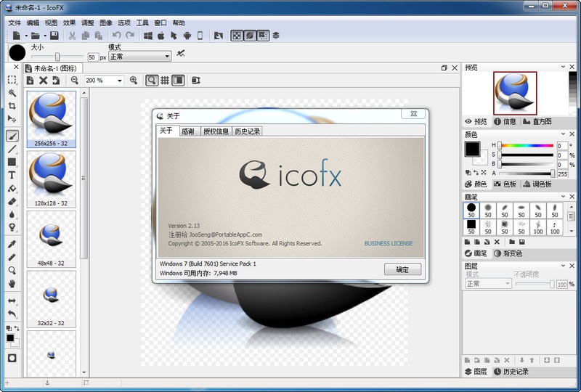The width and height of the screenshot is (581, 392).
Task: Select the eyedropper color picker tool
Action: pos(12,244)
